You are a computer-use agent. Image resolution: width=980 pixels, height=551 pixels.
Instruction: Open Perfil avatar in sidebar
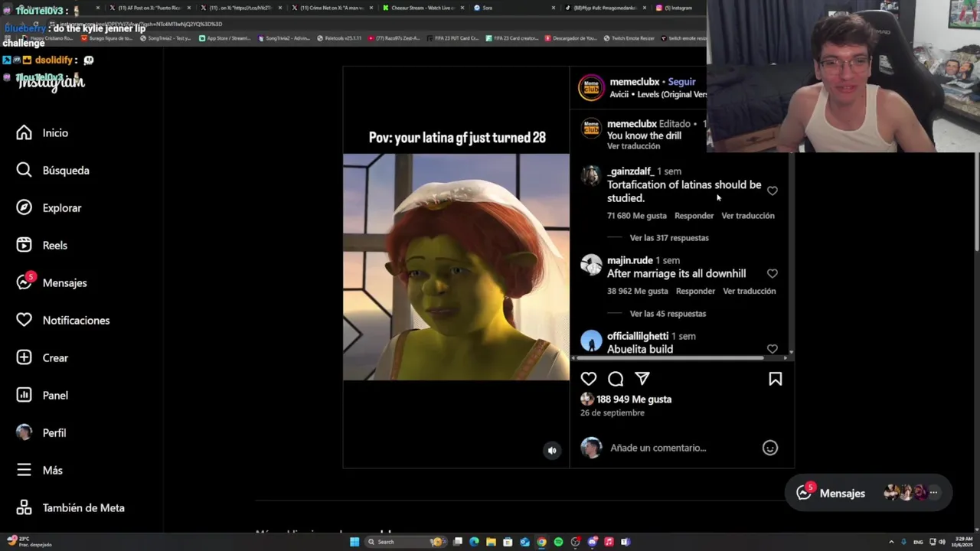24,432
